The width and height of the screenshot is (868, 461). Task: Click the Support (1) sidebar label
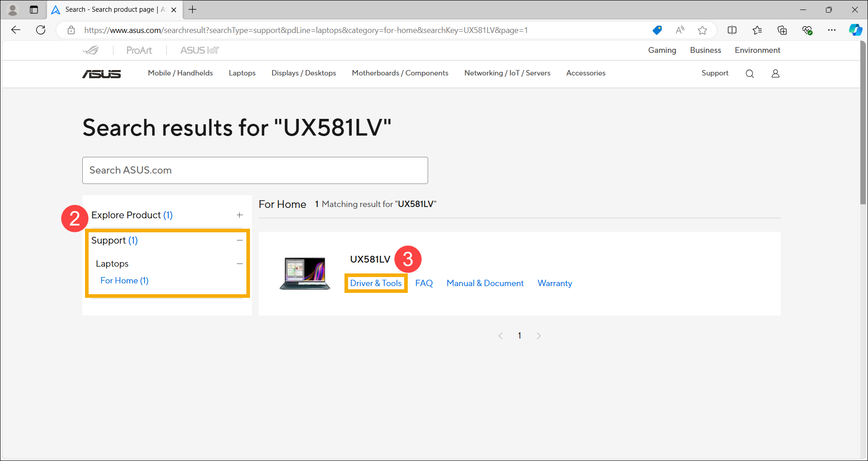click(114, 240)
